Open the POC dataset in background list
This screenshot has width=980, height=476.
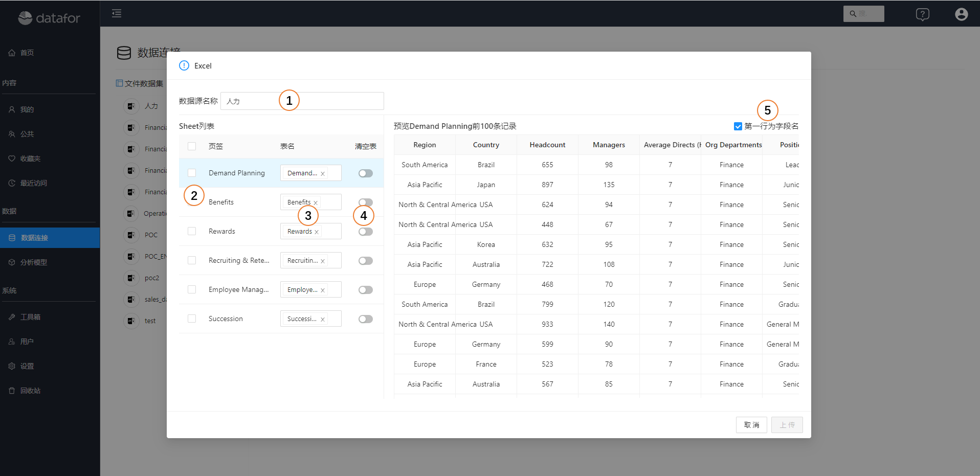coord(151,235)
